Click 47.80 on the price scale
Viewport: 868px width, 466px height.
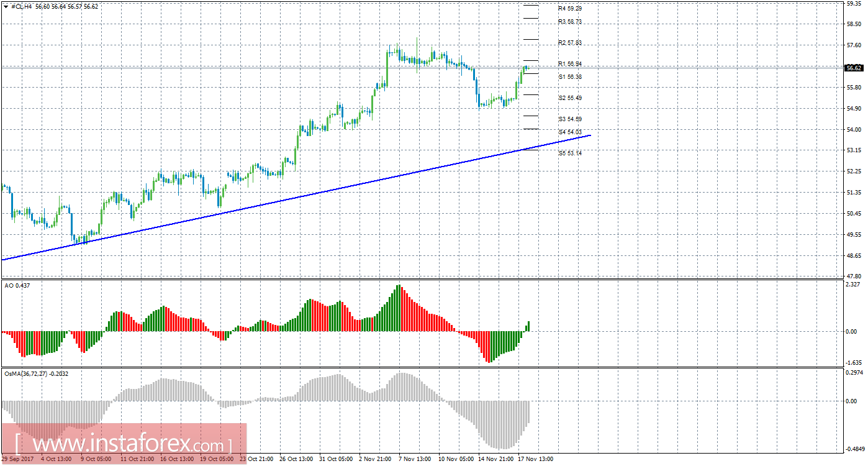854,276
